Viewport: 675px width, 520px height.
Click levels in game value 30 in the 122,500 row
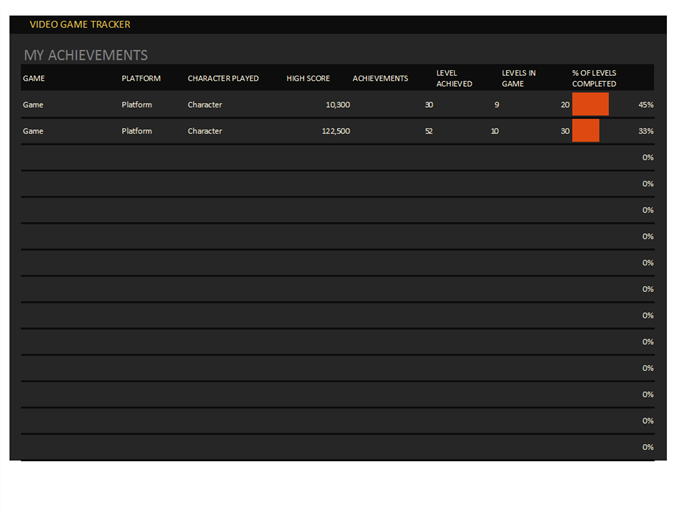click(565, 131)
